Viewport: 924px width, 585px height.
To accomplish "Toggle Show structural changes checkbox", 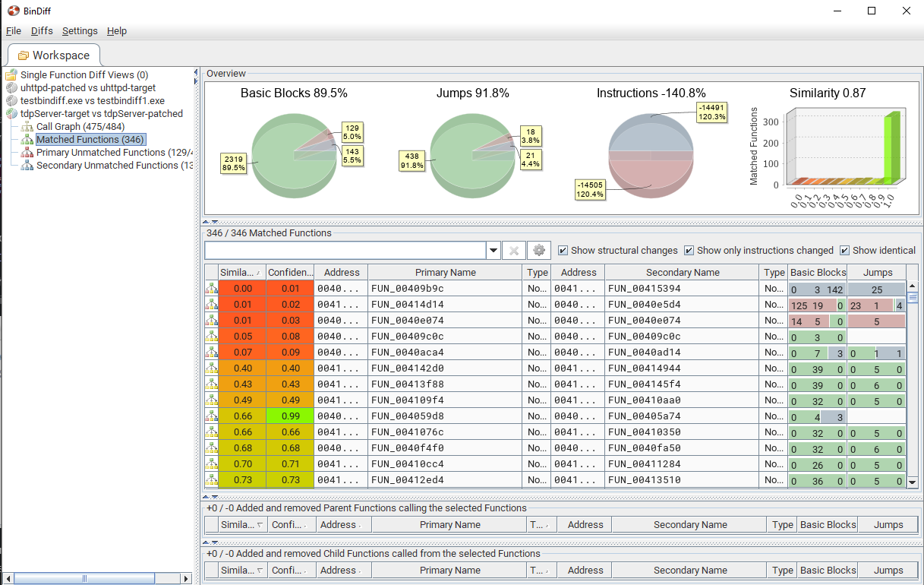I will click(563, 251).
